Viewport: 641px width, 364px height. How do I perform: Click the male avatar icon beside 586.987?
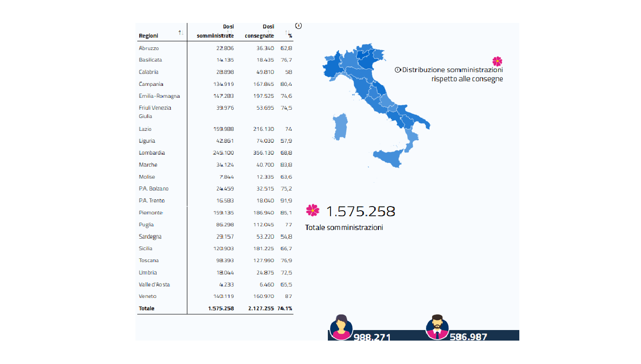pos(437,327)
